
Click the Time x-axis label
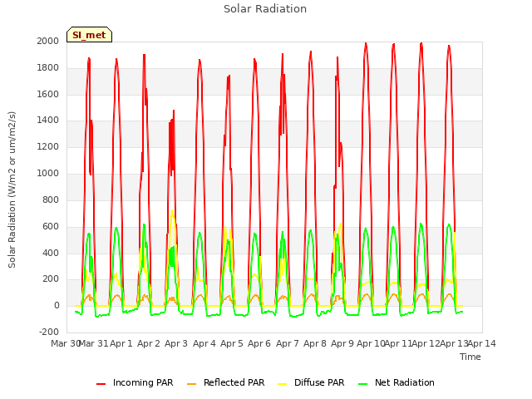tap(470, 357)
